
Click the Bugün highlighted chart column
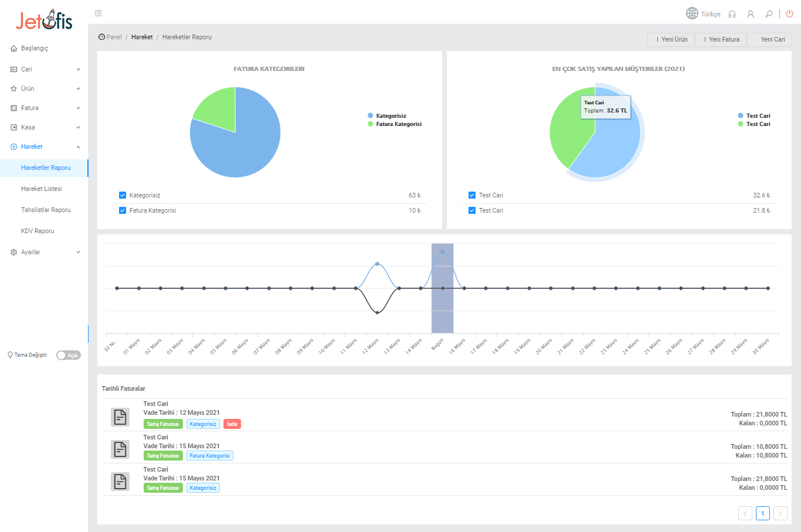pyautogui.click(x=442, y=288)
